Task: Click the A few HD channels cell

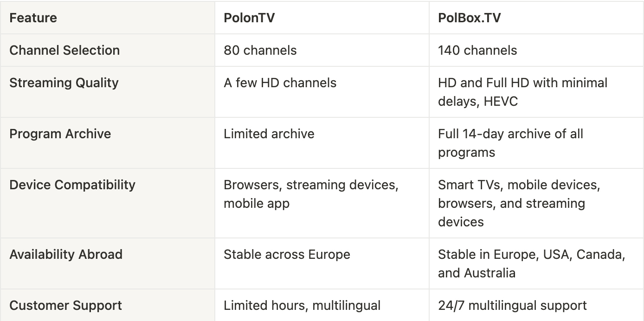Action: [322, 92]
